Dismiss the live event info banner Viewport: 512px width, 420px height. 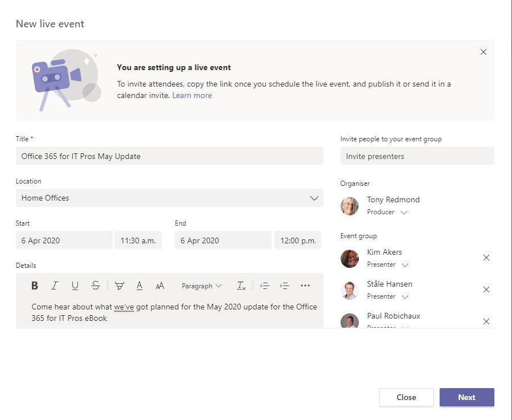click(x=484, y=52)
